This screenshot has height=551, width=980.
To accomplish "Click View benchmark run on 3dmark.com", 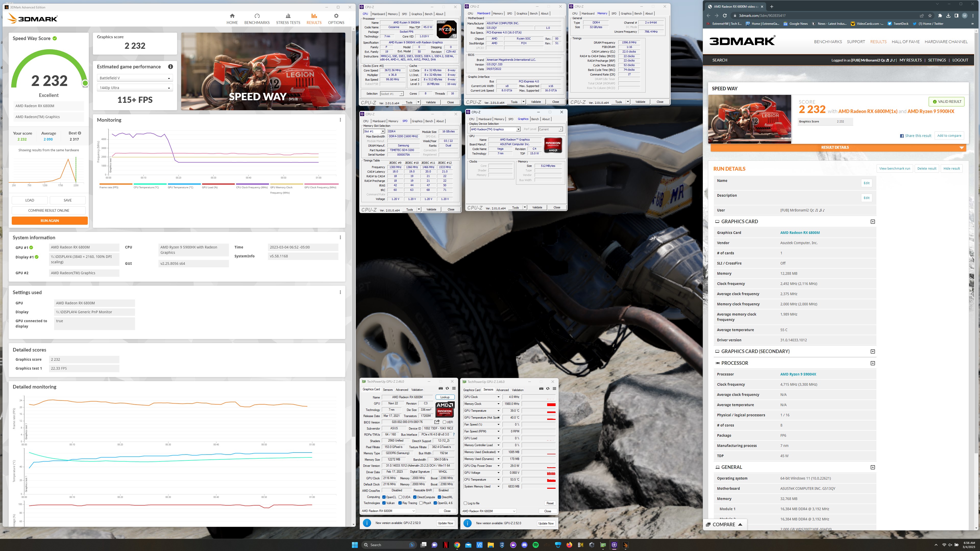I will [x=895, y=168].
